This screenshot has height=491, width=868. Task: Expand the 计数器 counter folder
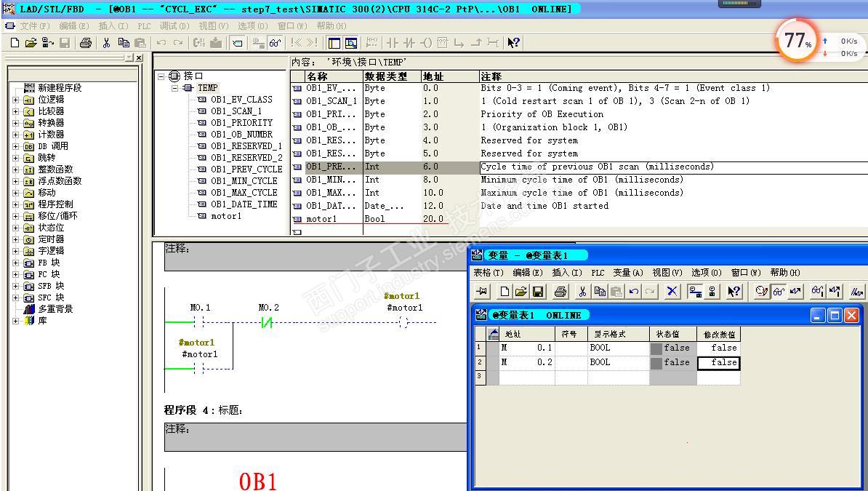[x=15, y=135]
